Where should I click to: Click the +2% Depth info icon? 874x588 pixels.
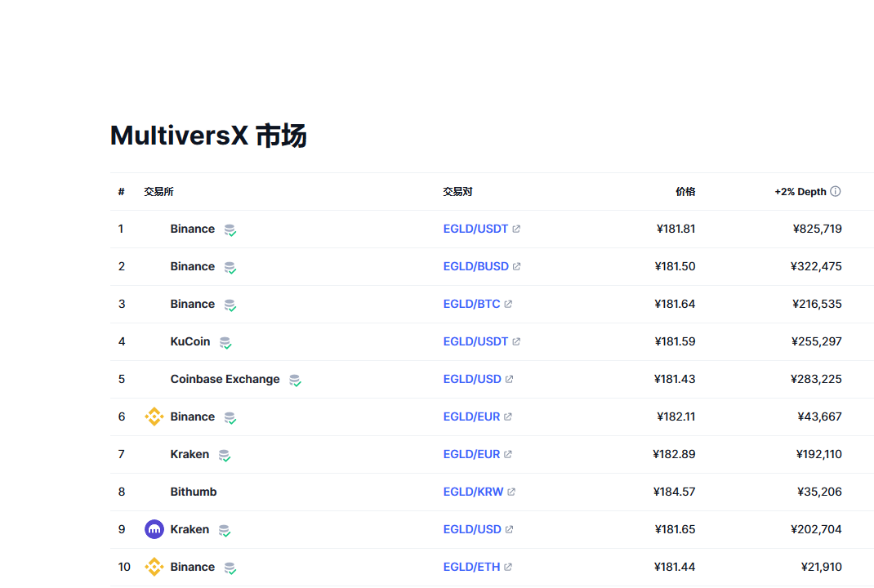click(x=835, y=191)
